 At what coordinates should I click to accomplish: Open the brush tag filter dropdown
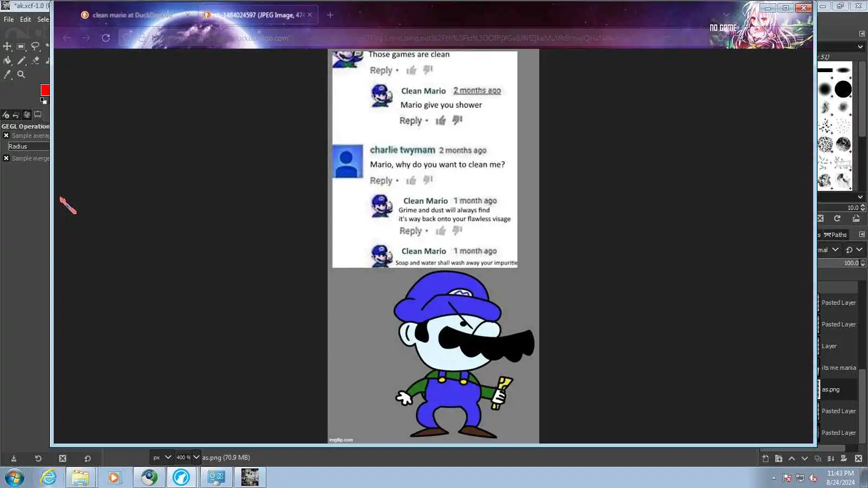[860, 47]
